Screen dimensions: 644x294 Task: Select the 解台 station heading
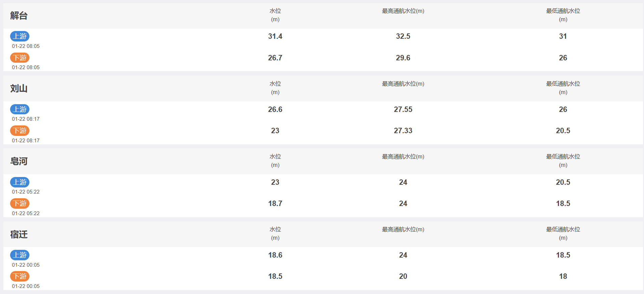19,16
